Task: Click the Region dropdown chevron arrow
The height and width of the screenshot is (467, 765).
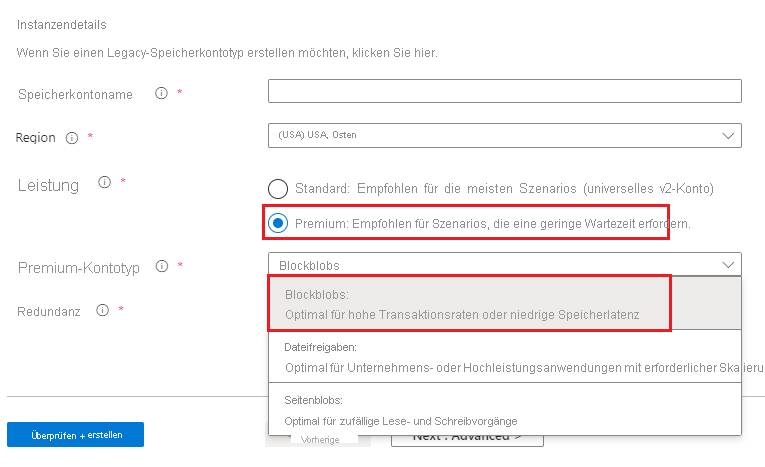Action: coord(727,135)
